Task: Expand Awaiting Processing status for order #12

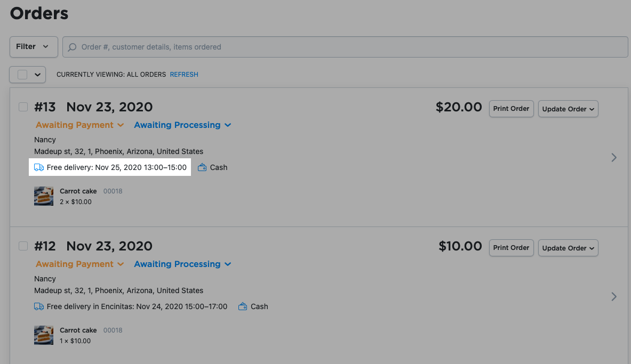Action: coord(182,264)
